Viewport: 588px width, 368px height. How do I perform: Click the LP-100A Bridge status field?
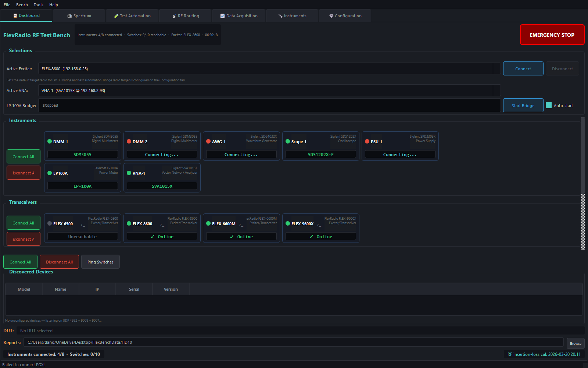coord(269,105)
